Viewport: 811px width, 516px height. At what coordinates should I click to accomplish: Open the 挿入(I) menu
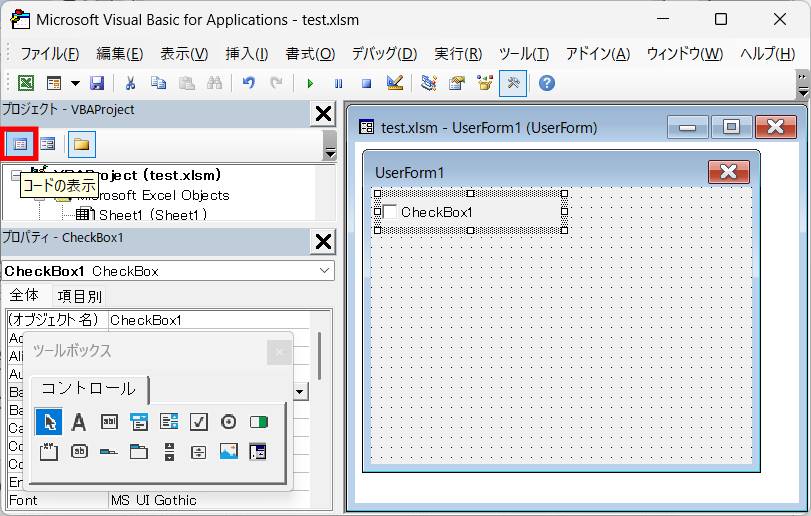pyautogui.click(x=247, y=53)
